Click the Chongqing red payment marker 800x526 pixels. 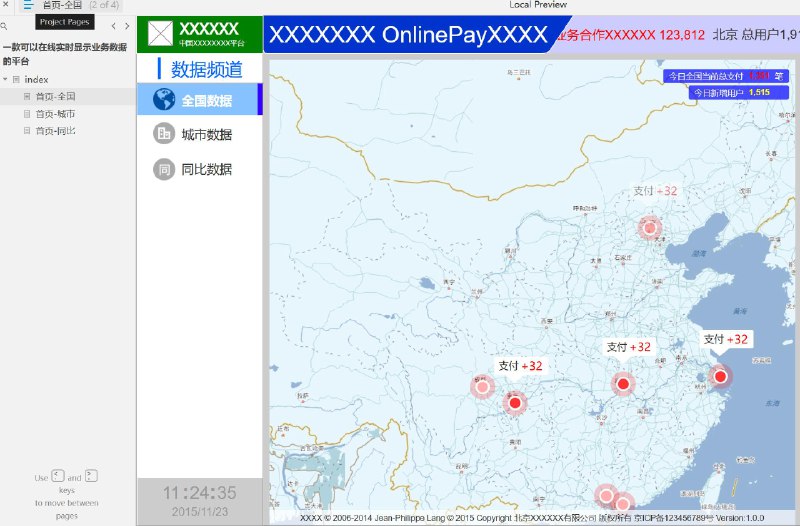[515, 403]
